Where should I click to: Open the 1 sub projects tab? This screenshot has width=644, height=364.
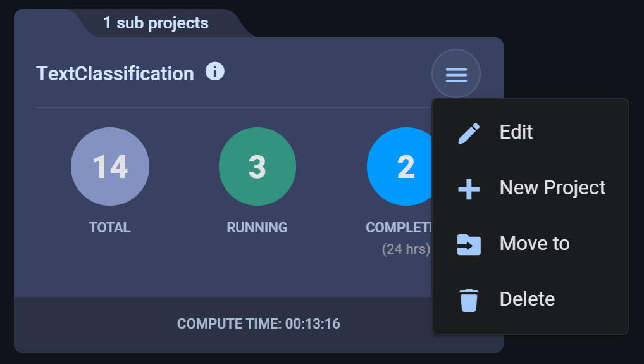(x=156, y=23)
